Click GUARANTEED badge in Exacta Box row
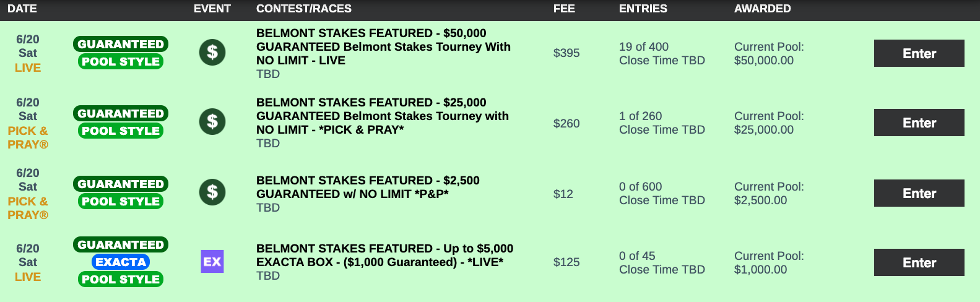The height and width of the screenshot is (302, 980). pos(121,244)
